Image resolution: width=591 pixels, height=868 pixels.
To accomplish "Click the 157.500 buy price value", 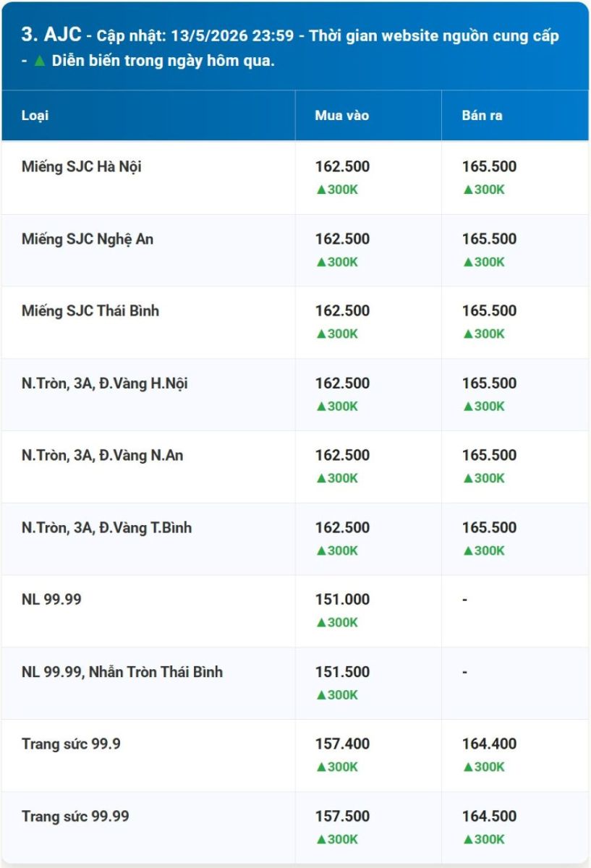I will click(342, 816).
